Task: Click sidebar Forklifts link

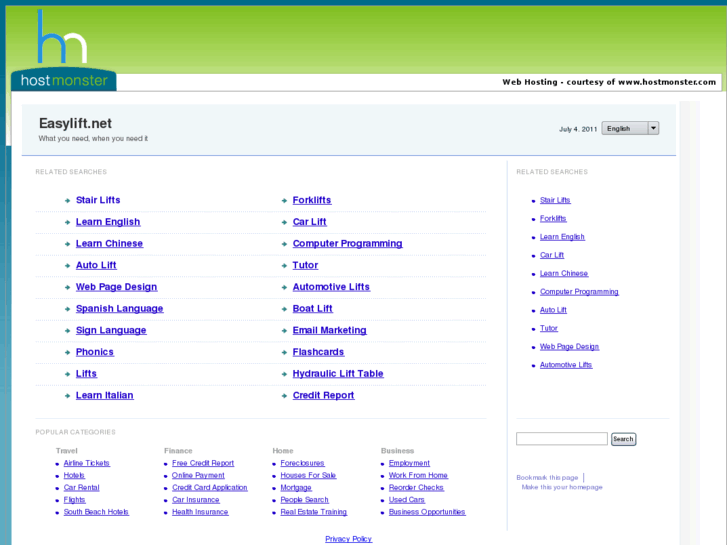Action: 553,218
